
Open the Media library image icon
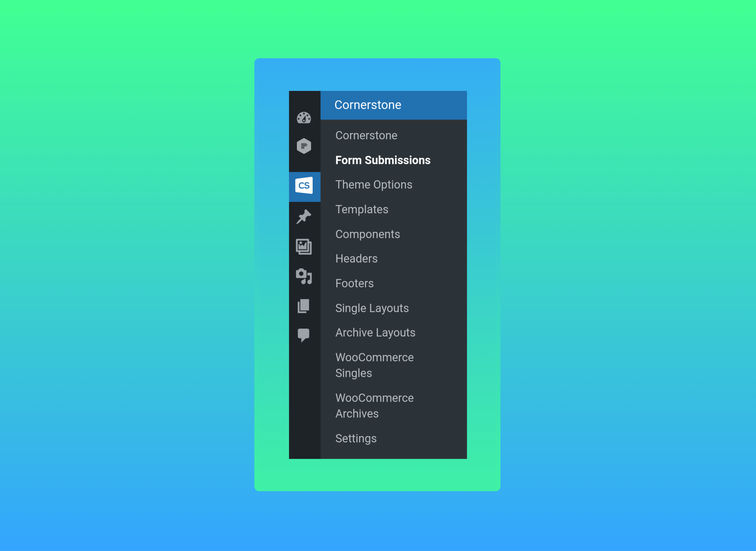pyautogui.click(x=304, y=246)
